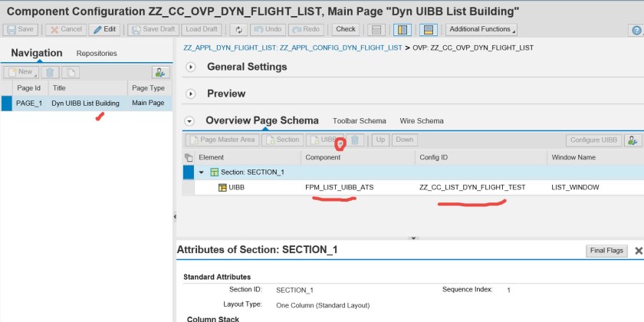Click the help icon at top right
Screen dimensions: 644x322
pos(636,30)
